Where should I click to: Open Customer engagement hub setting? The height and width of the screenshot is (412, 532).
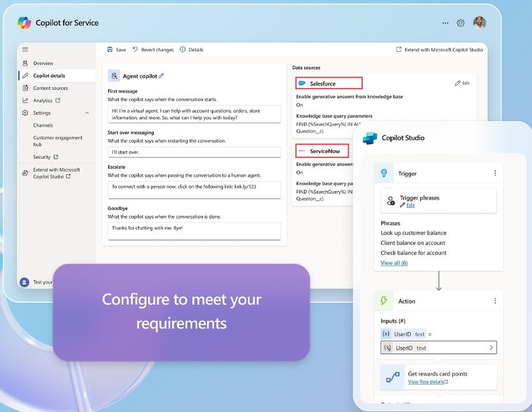click(57, 141)
